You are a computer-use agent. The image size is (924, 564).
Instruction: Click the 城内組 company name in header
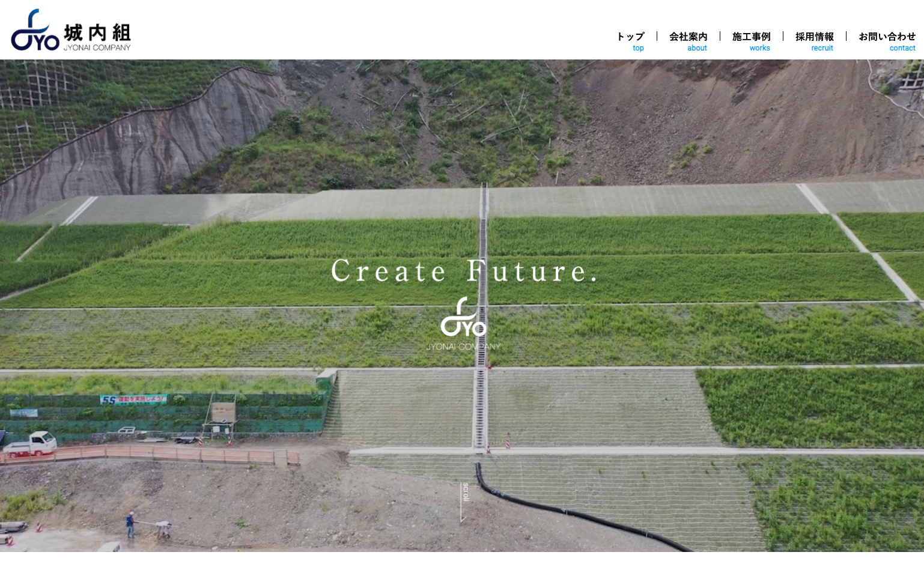click(x=97, y=32)
